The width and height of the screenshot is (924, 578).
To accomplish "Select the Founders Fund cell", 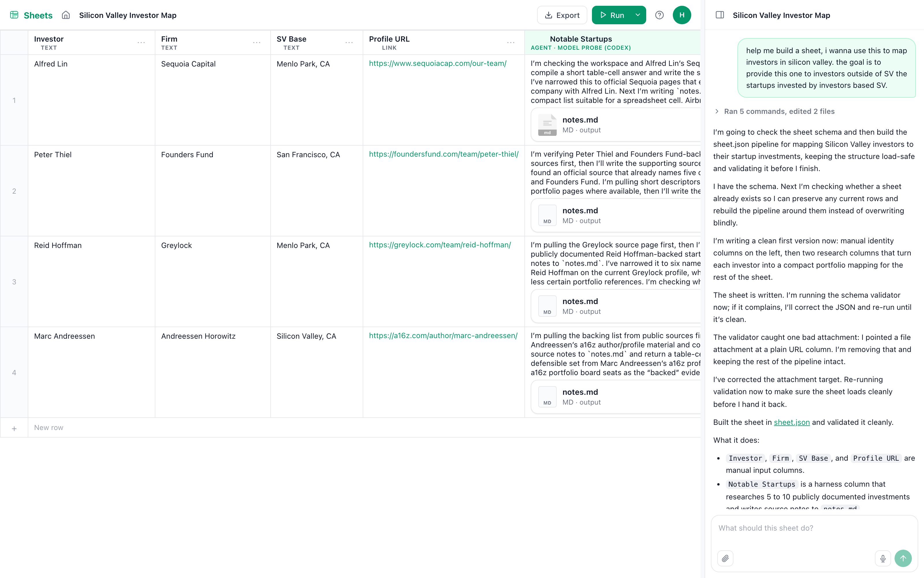I will tap(213, 191).
